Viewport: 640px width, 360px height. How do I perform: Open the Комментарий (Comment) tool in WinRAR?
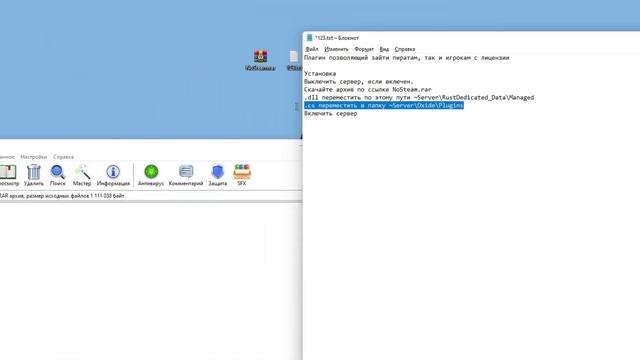coord(186,175)
